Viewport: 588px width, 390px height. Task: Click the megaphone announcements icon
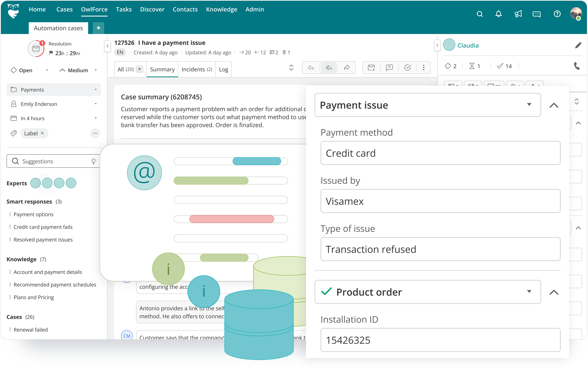point(518,14)
